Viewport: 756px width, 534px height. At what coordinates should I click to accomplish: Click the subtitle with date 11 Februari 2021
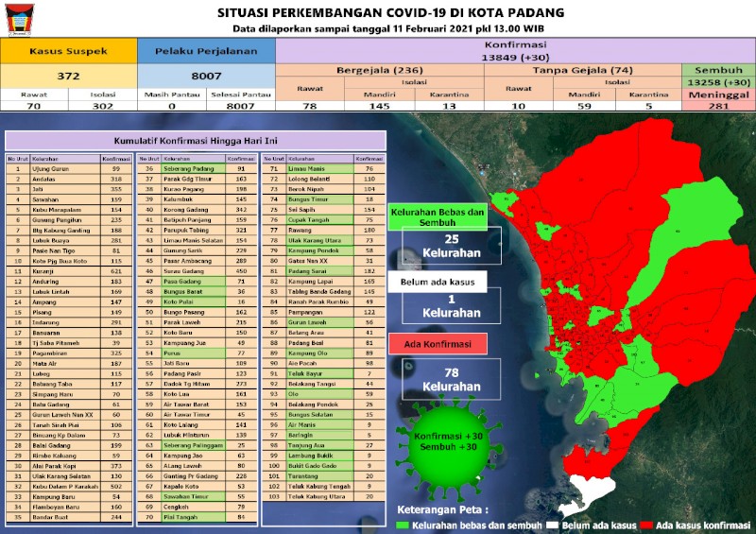point(388,28)
